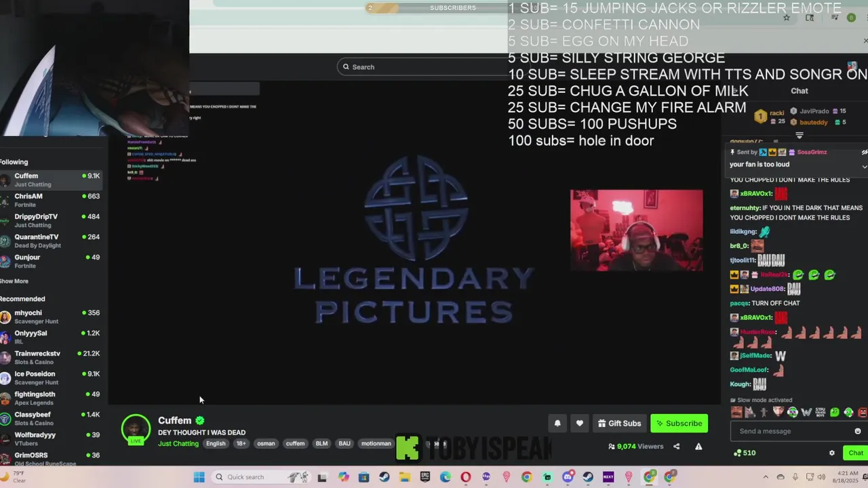
Task: Open OnlyyySal recommended channel
Action: click(51, 337)
